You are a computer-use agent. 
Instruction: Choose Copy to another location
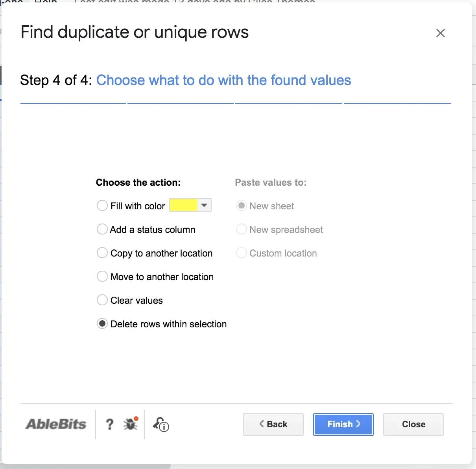[x=102, y=253]
